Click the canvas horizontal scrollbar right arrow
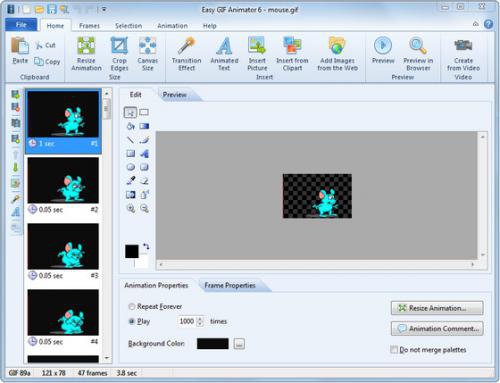The height and width of the screenshot is (383, 500). (472, 264)
